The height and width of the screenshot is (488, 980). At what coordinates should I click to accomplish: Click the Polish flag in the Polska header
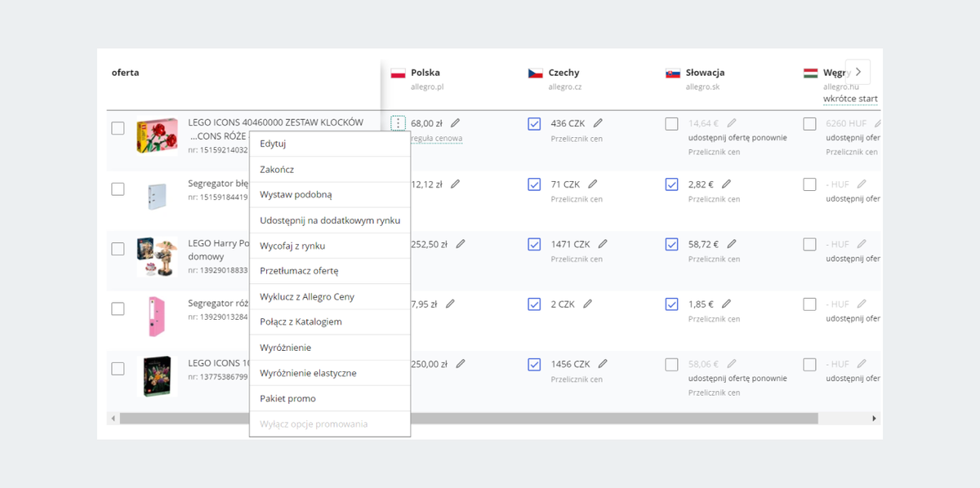pos(399,73)
